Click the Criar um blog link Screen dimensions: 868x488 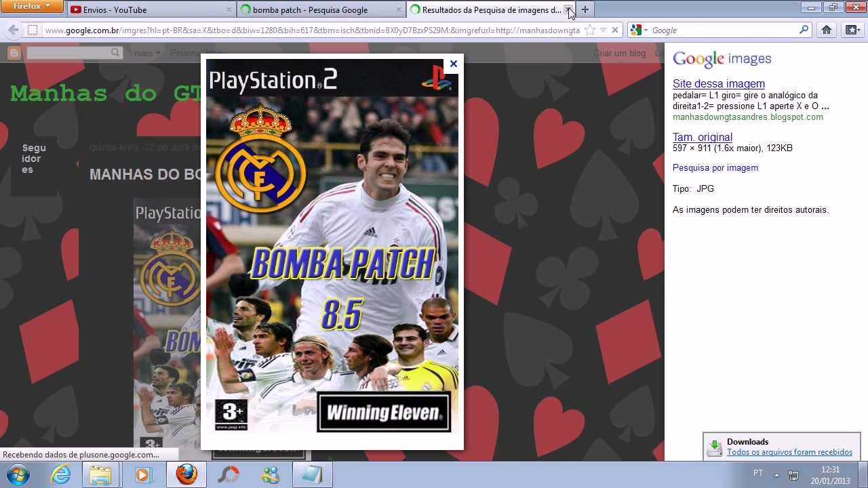click(x=619, y=53)
